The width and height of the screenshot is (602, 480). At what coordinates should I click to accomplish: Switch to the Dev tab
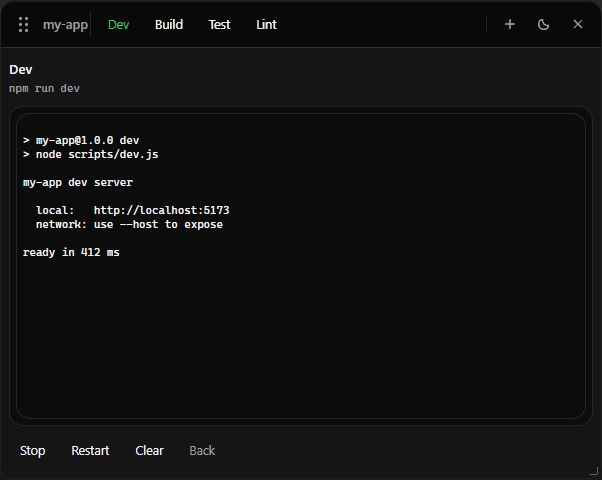click(119, 25)
